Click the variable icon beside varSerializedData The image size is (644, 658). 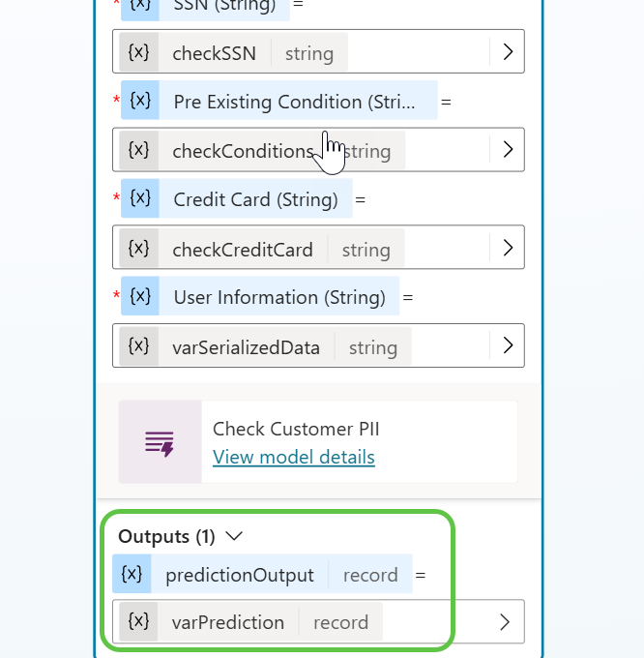click(139, 346)
